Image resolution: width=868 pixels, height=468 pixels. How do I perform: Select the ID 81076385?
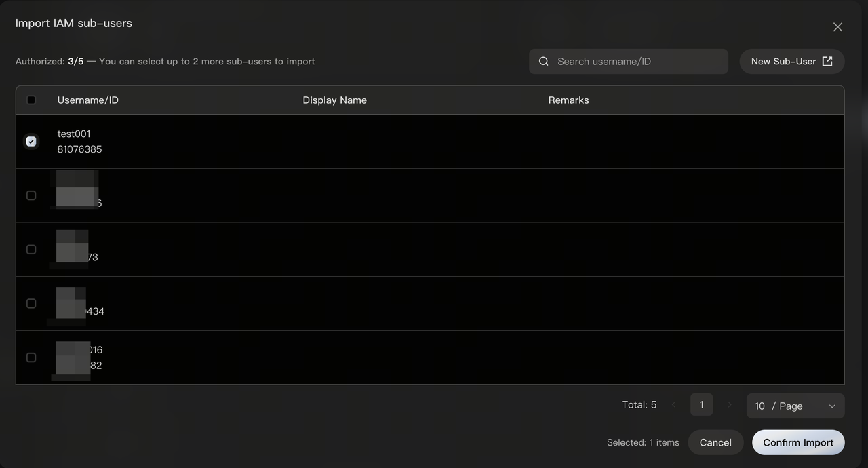tap(79, 149)
